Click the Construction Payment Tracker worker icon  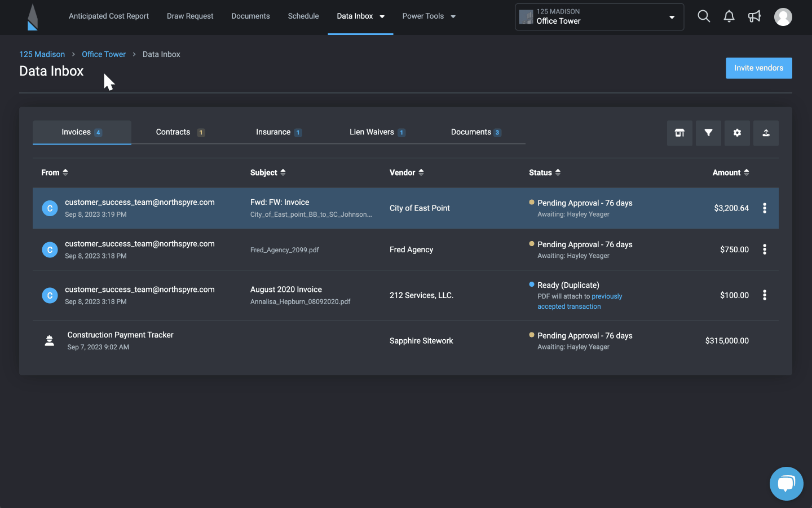click(x=50, y=341)
